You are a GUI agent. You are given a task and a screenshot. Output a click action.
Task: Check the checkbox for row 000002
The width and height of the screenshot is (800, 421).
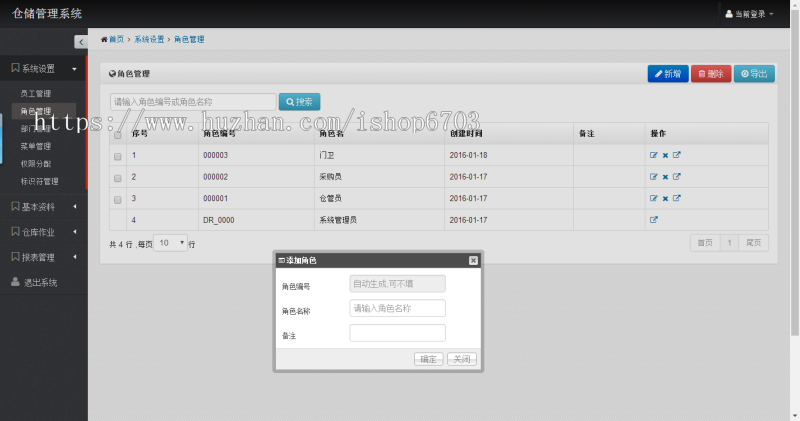[x=117, y=179]
